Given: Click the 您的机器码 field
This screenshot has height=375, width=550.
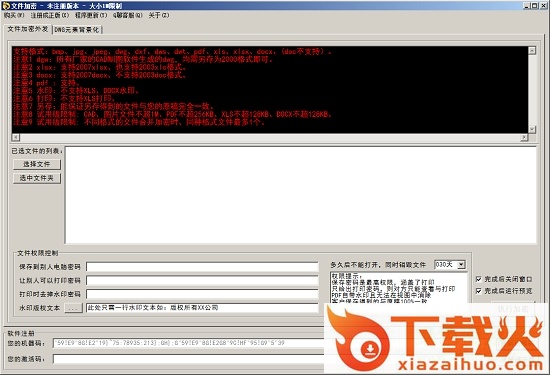Looking at the screenshot, I should click(189, 343).
